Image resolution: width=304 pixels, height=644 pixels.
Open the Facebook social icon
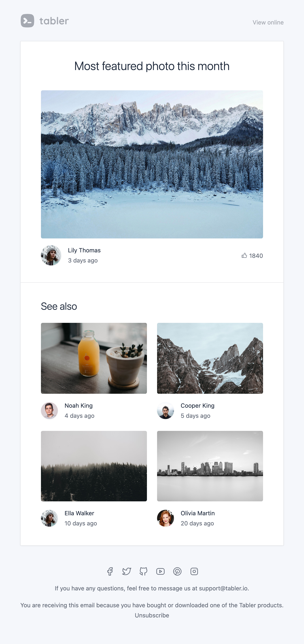tap(110, 571)
